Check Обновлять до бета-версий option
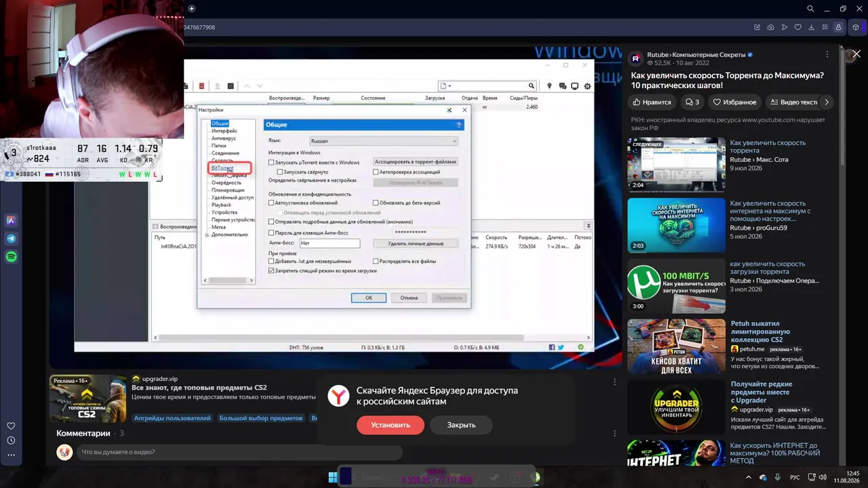The width and height of the screenshot is (868, 488). click(376, 203)
